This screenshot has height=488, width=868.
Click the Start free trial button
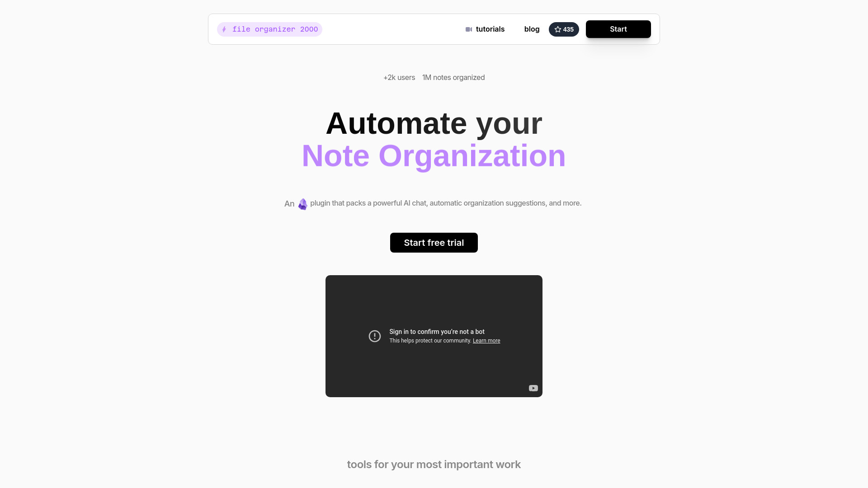(x=434, y=243)
